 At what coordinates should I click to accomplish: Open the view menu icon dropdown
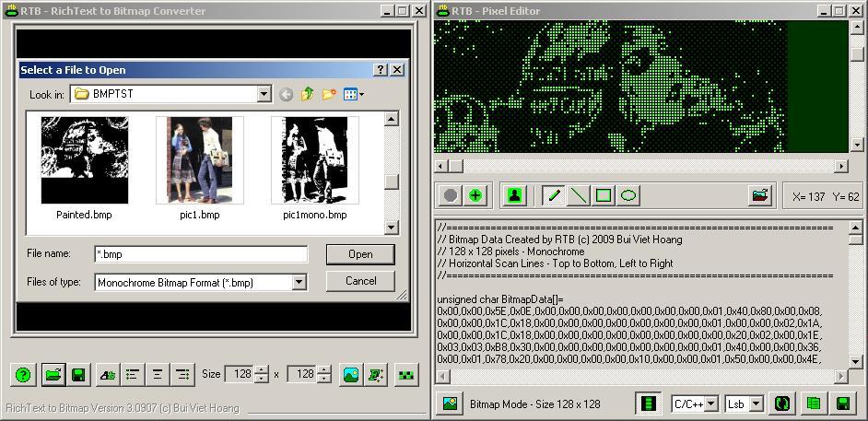click(x=354, y=95)
